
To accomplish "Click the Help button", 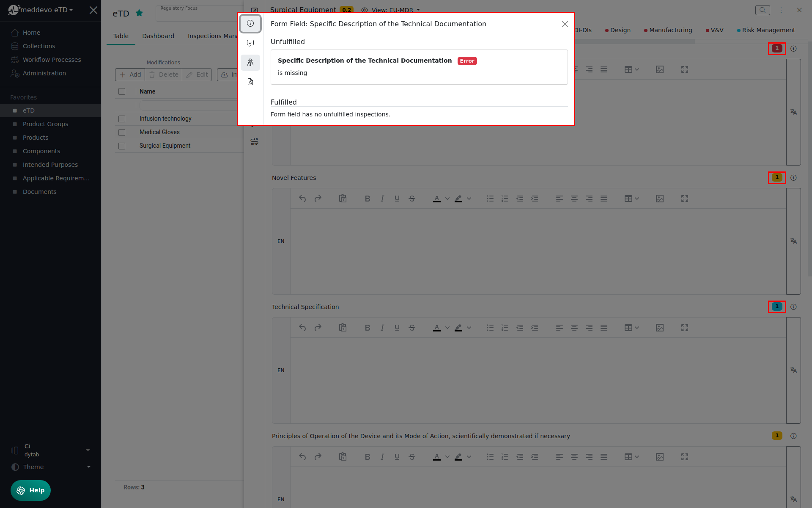I will (x=30, y=490).
